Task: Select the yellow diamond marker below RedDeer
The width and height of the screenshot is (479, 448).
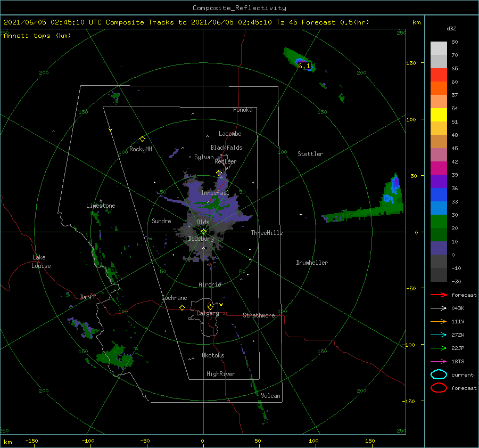Action: click(x=219, y=173)
